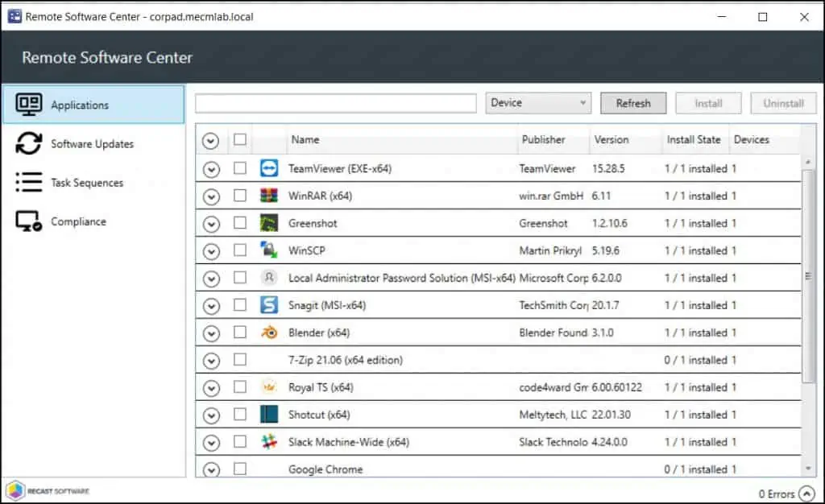The width and height of the screenshot is (825, 504).
Task: Click the scrollbar down arrow
Action: pyautogui.click(x=808, y=469)
